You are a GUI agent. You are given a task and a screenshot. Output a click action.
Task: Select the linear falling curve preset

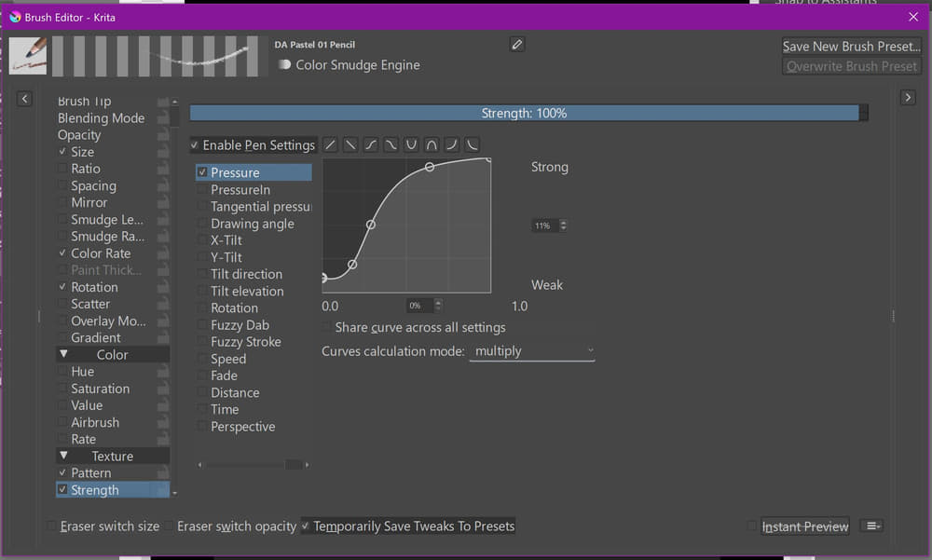pos(349,145)
